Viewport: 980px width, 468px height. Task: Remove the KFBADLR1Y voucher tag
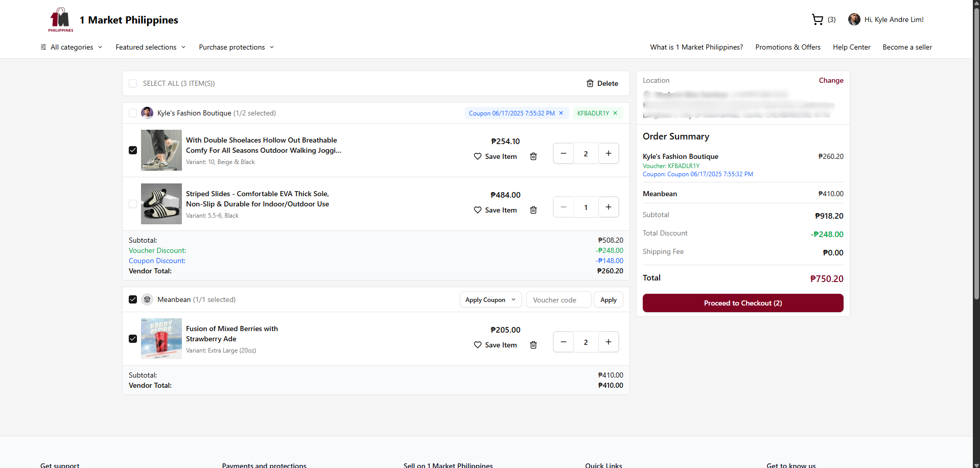coord(615,113)
